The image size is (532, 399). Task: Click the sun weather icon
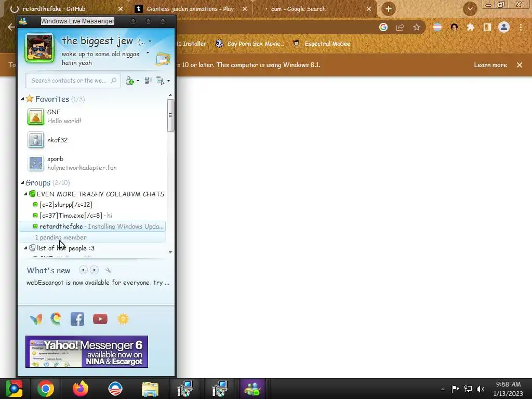coord(123,319)
